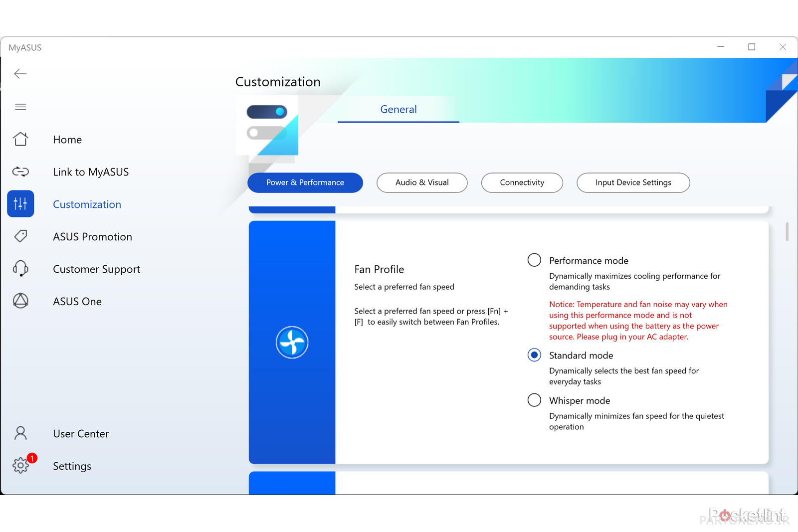The height and width of the screenshot is (532, 798).
Task: Click the vertical scrollbar thumb
Action: pos(787,232)
